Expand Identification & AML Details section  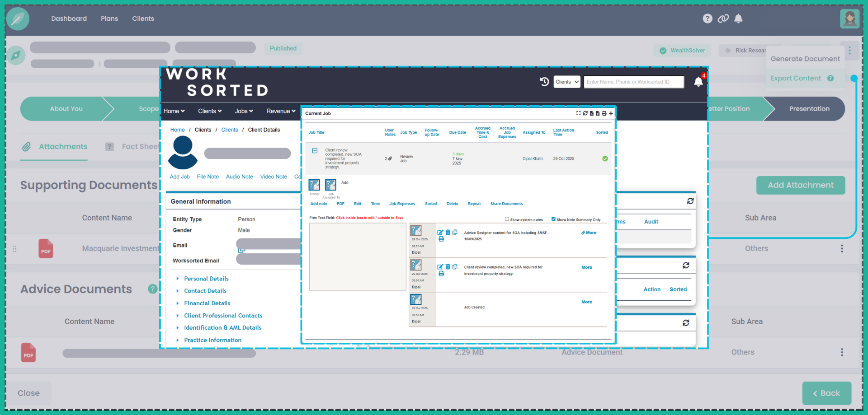(222, 328)
